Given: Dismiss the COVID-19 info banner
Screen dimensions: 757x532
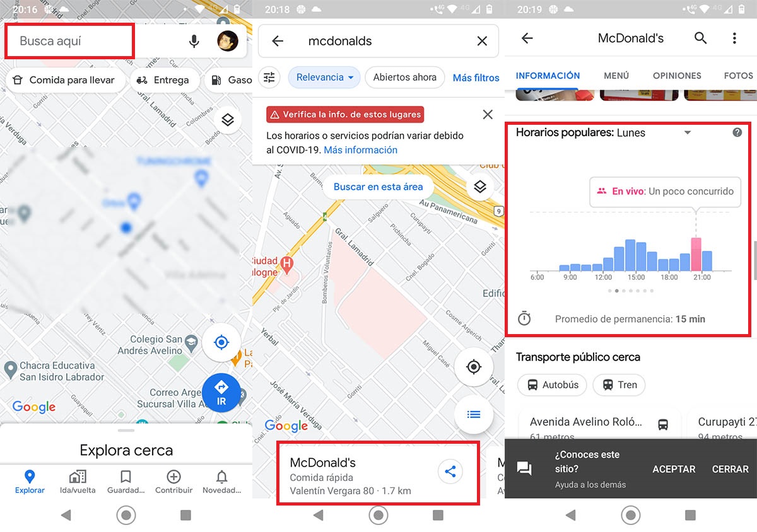Looking at the screenshot, I should click(488, 115).
